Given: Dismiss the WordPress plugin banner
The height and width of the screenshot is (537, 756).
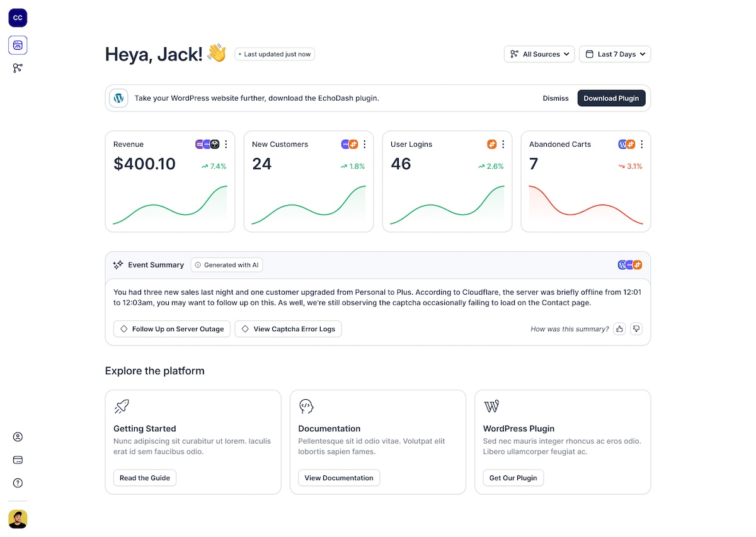Looking at the screenshot, I should (x=555, y=98).
